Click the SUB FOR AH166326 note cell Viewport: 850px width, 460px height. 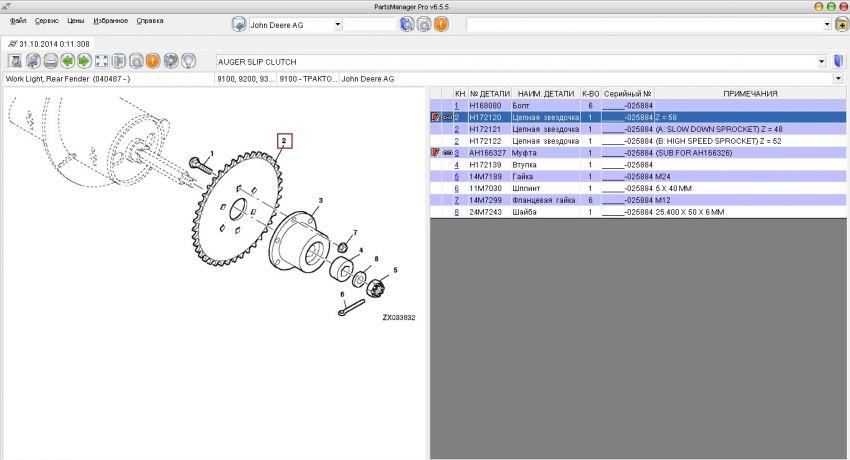(750, 153)
